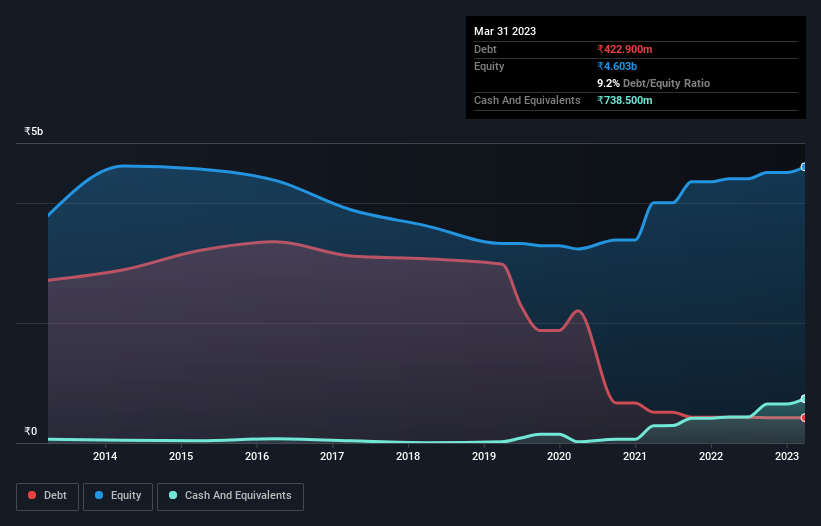Click Cash And Equivalents label in tooltip

[527, 100]
